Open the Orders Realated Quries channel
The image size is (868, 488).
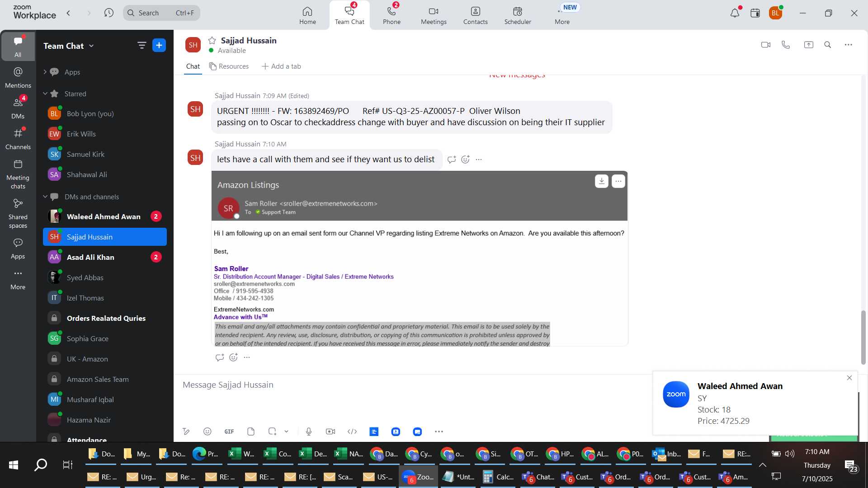click(105, 318)
